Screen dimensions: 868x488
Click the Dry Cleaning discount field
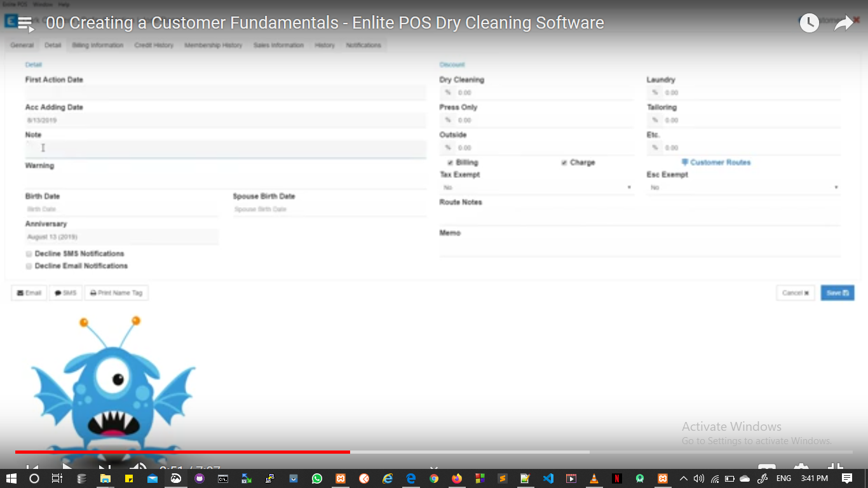point(545,93)
